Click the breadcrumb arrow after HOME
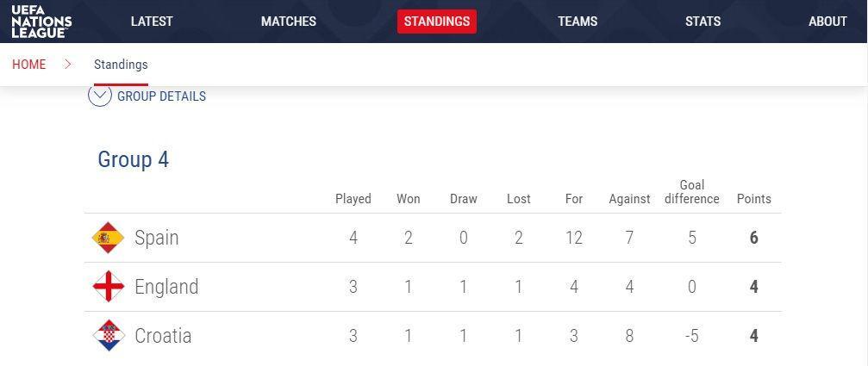Screen dimensions: 868x366 point(68,64)
